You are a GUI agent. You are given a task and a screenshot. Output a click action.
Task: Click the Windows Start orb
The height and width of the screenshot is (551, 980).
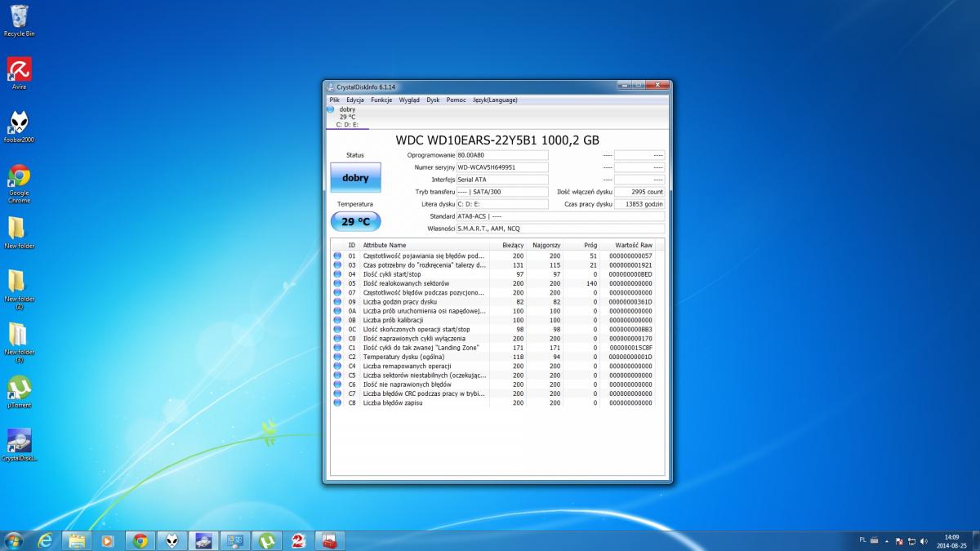pos(14,540)
